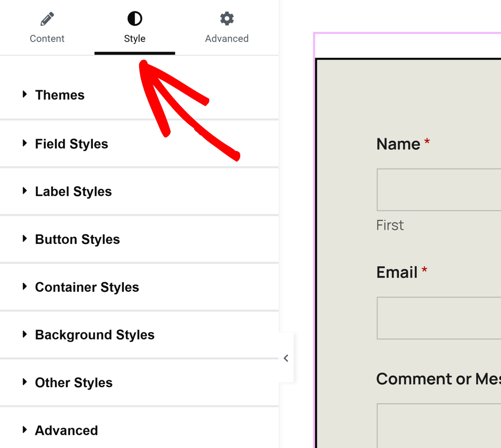This screenshot has width=501, height=448.
Task: Click the pencil icon above Content
Action: [x=47, y=18]
